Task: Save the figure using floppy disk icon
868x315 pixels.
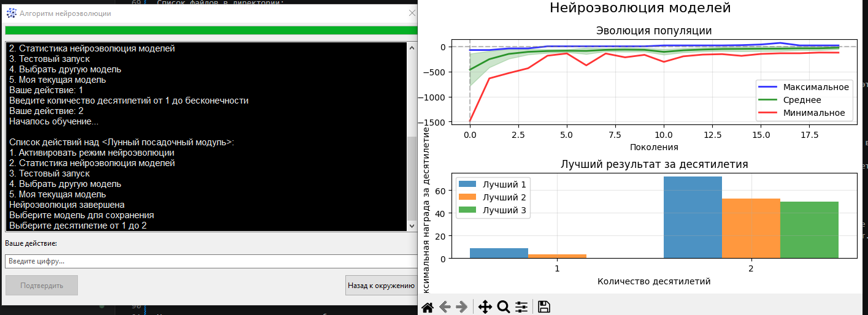Action: click(x=543, y=307)
